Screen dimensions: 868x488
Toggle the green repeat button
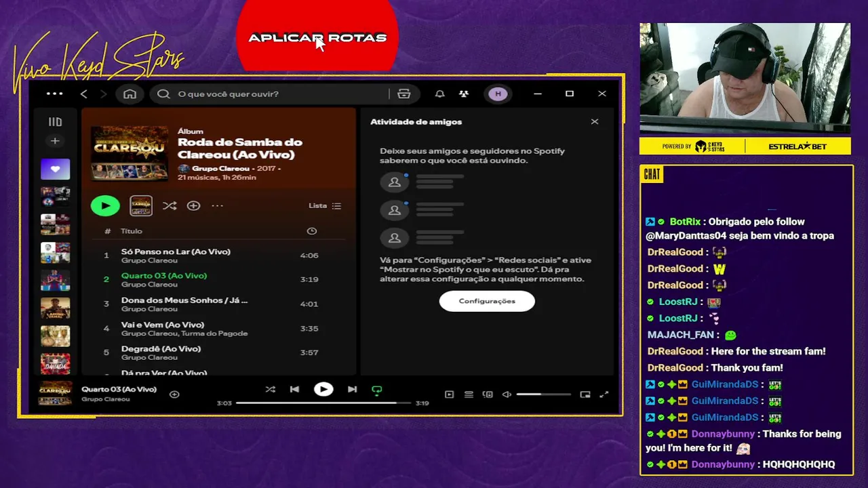377,390
